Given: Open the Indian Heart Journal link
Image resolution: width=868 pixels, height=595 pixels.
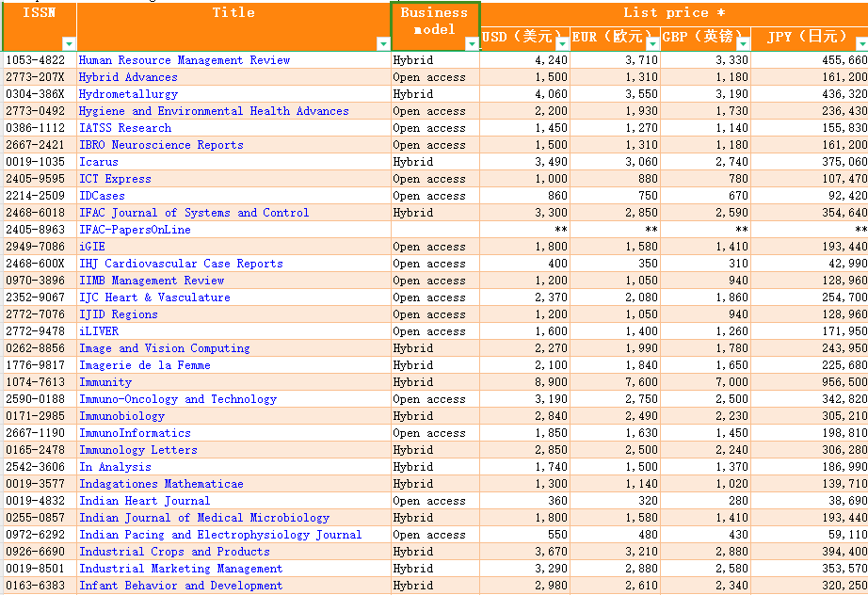Looking at the screenshot, I should pyautogui.click(x=144, y=501).
